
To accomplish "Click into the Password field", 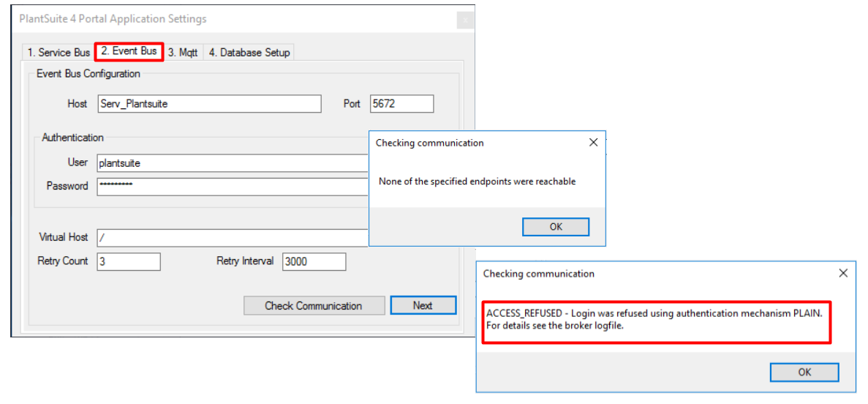I will 233,187.
